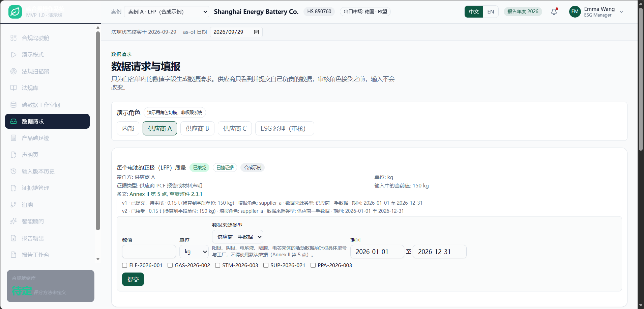Screen dimensions: 644x309
Task: Click the 出口市场: 德国 · 欧盟 tag
Action: point(365,11)
